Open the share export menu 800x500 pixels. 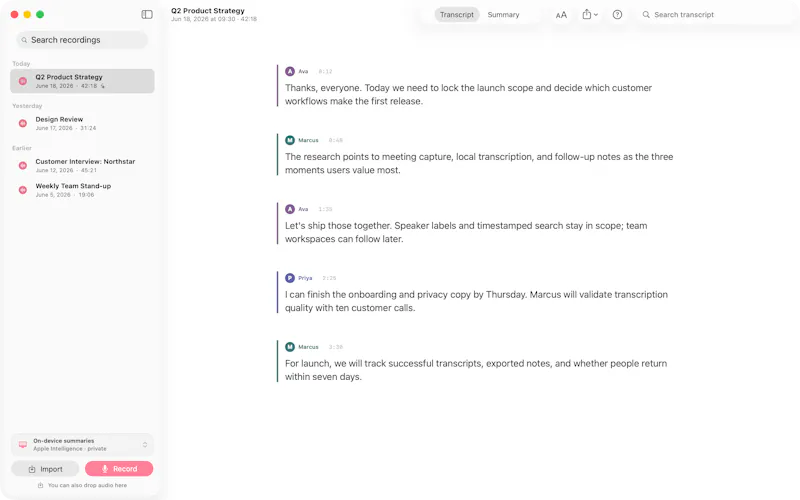[x=590, y=15]
